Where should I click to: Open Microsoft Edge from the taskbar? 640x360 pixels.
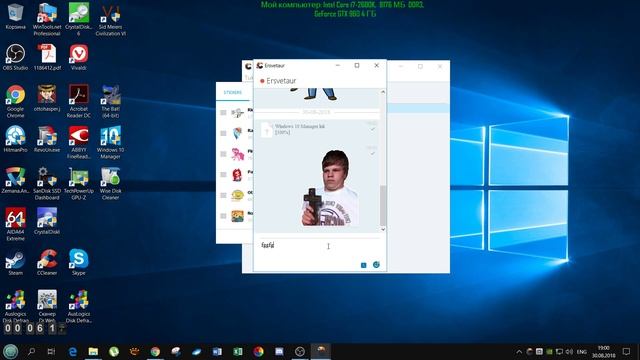[73, 351]
